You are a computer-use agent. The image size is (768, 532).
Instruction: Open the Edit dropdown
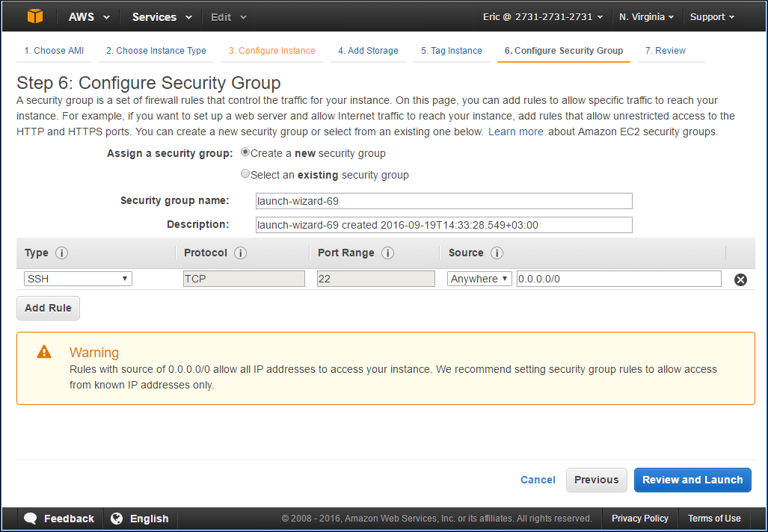pyautogui.click(x=229, y=16)
